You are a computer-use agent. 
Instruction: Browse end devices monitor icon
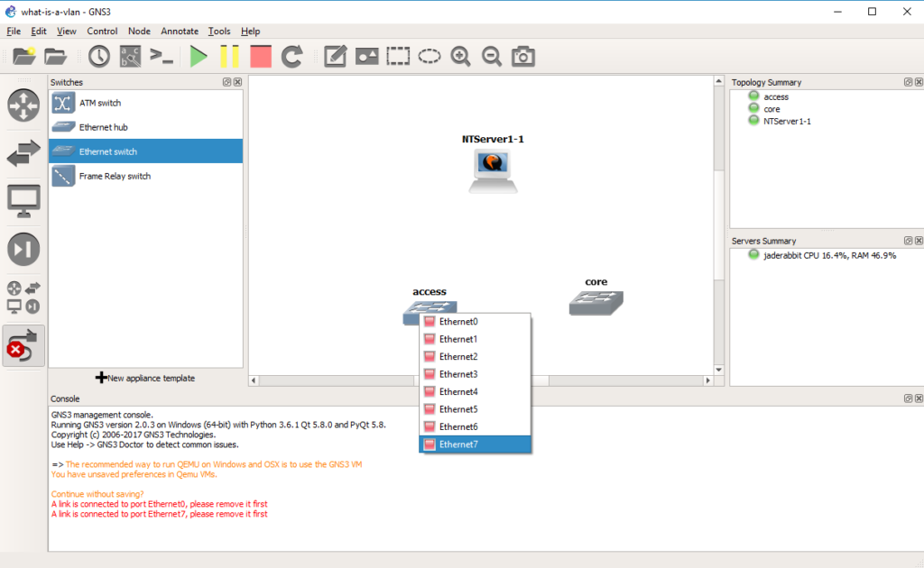23,201
